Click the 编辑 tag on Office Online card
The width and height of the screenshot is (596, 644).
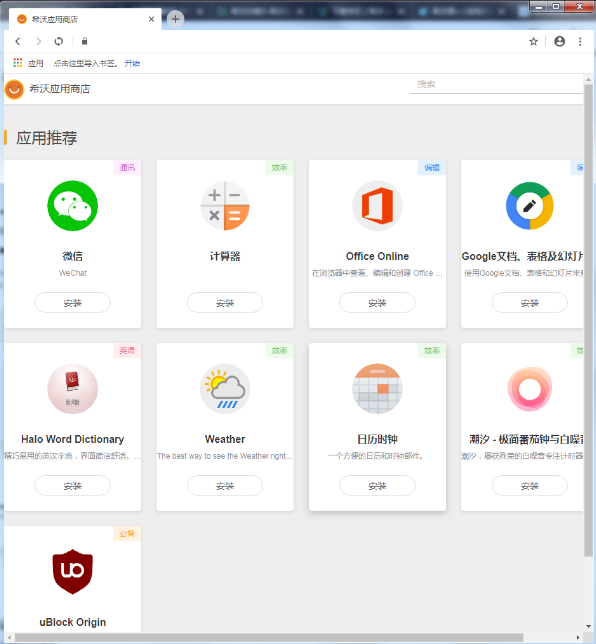point(432,168)
